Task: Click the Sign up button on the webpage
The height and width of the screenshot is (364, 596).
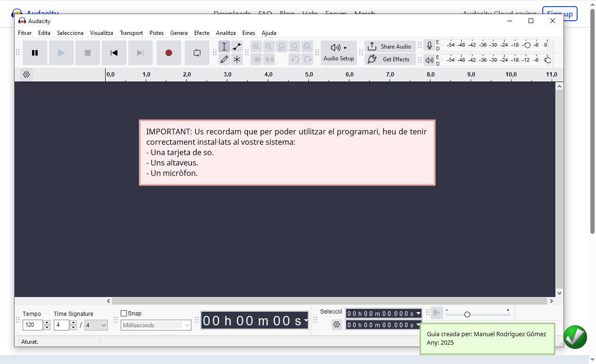Action: [x=560, y=14]
